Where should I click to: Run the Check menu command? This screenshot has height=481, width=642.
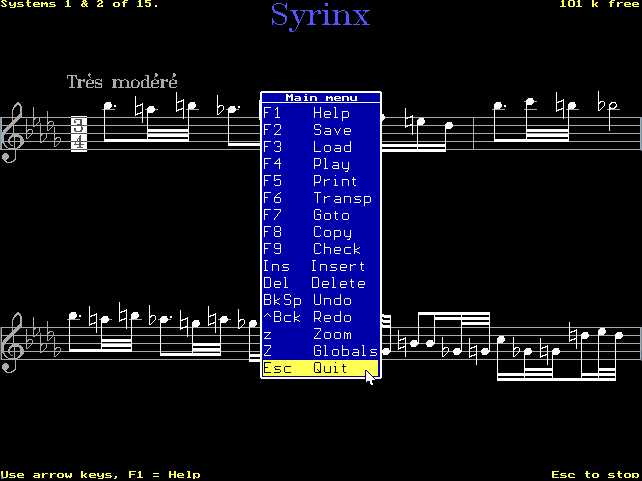point(320,249)
